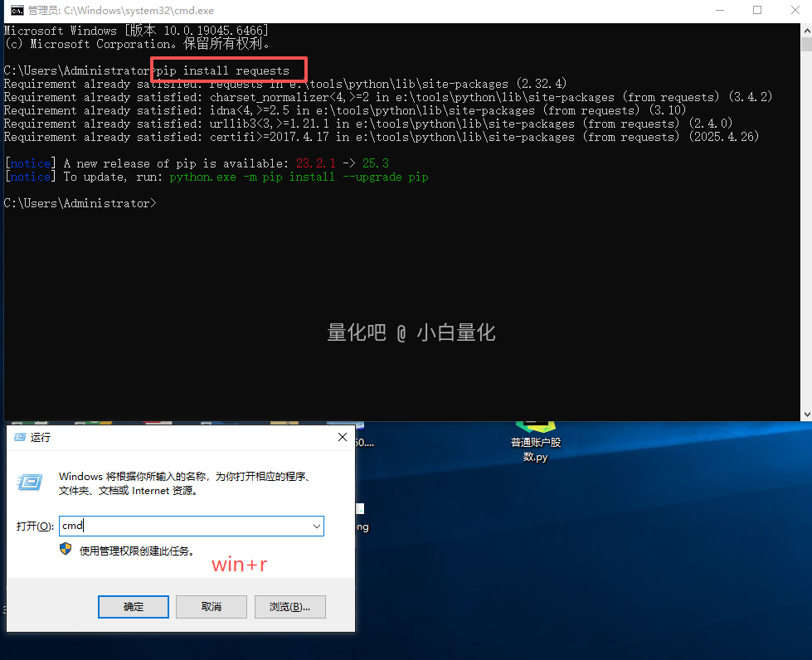Click the cmd.exe icon in the title bar
This screenshot has width=812, height=660.
(x=15, y=11)
